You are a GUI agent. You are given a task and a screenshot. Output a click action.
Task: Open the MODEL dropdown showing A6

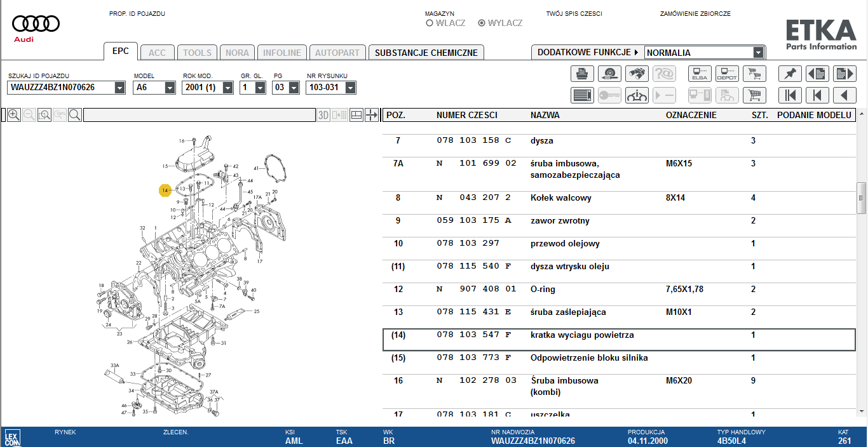click(x=170, y=88)
